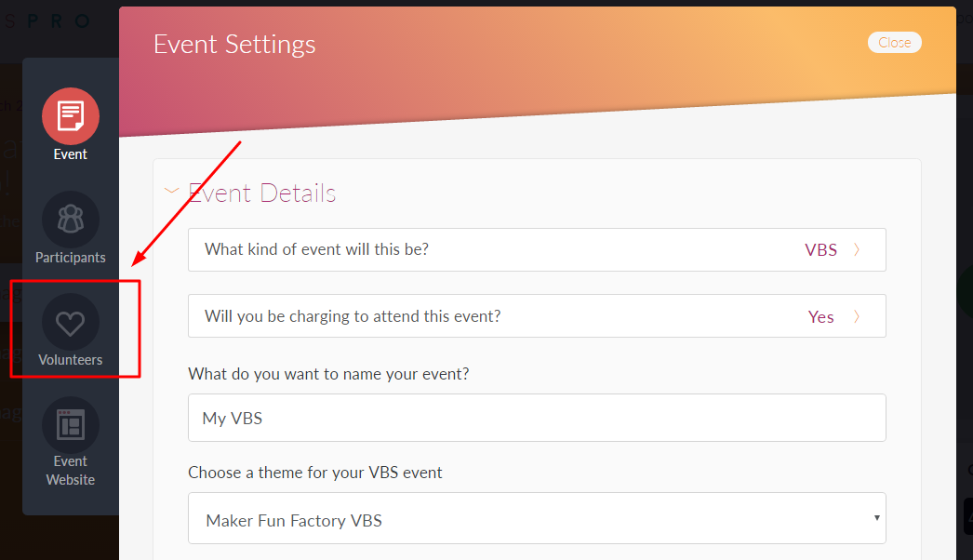Click the 'Volunteers' sidebar label
Viewport: 973px width, 560px height.
(x=71, y=360)
